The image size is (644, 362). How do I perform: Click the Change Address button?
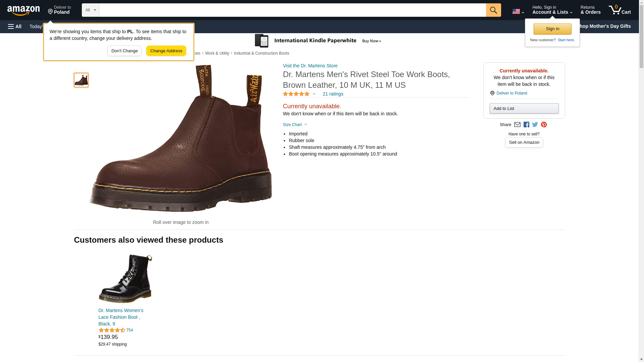point(166,51)
